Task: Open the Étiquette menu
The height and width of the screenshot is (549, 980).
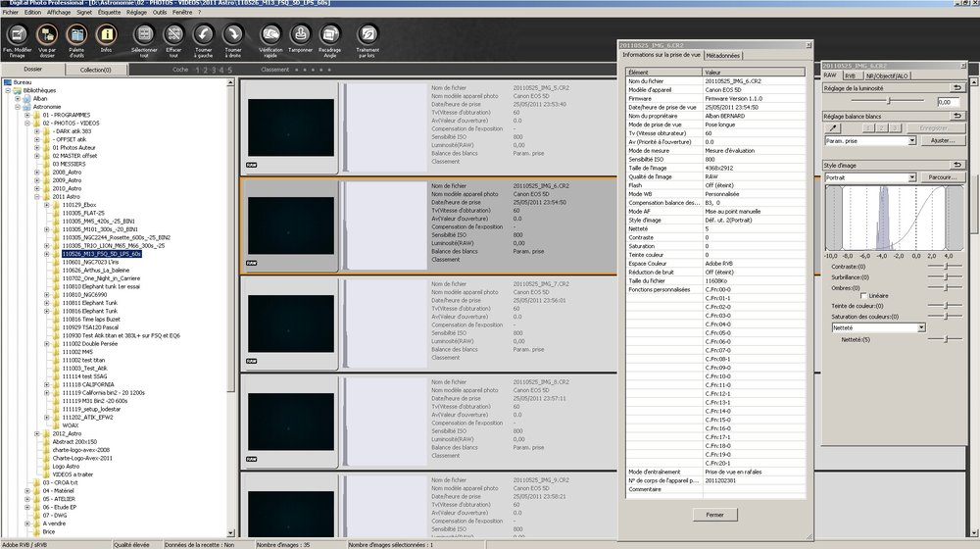Action: click(x=109, y=12)
